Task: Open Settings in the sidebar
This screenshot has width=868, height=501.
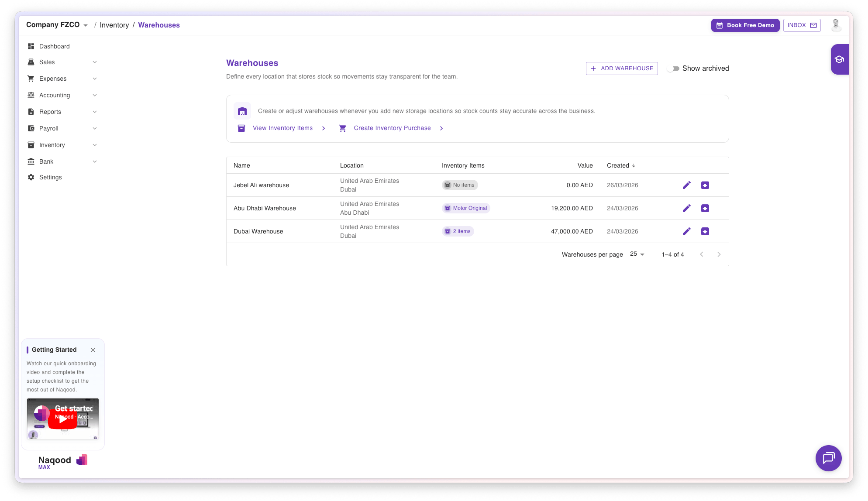Action: pos(50,177)
